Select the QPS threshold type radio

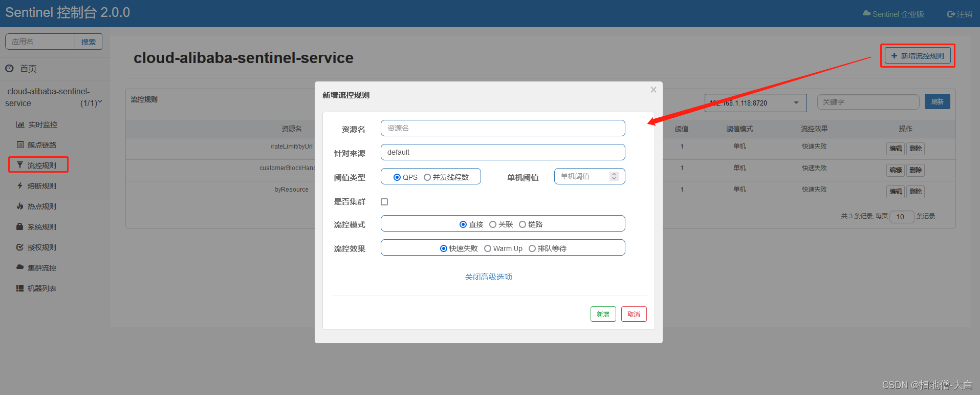[x=397, y=177]
